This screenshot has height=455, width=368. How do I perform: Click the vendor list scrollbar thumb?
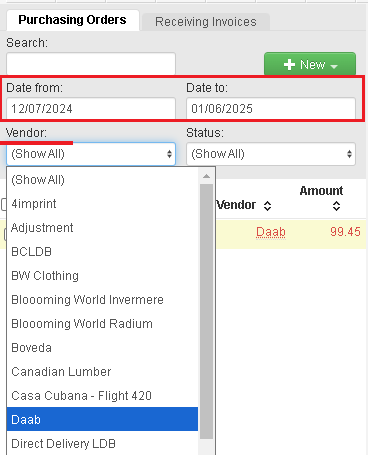coord(206,312)
